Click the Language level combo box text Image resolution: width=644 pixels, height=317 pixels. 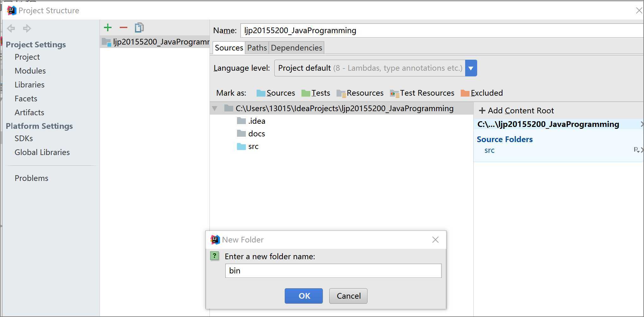click(x=370, y=68)
